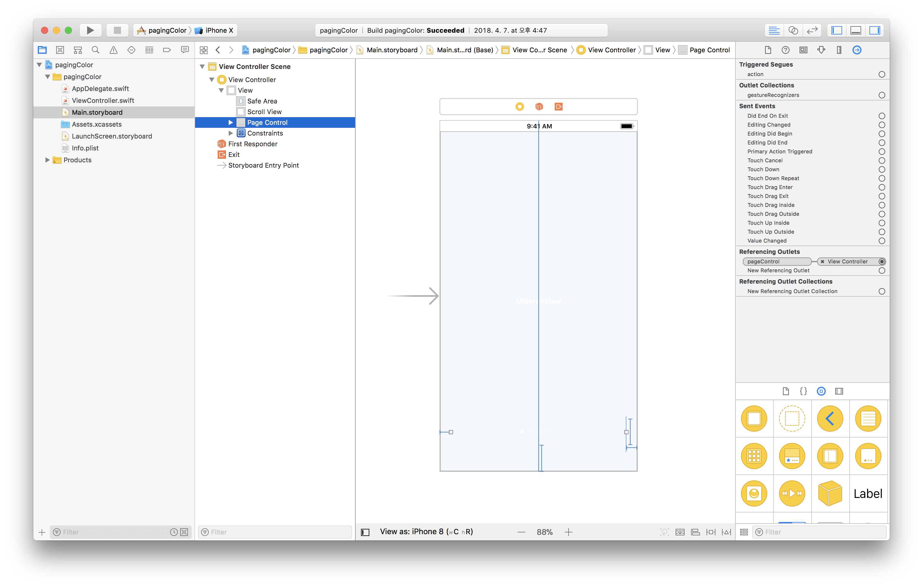Open the breakpoint navigator
Viewport: 923px width, 588px height.
pos(167,50)
